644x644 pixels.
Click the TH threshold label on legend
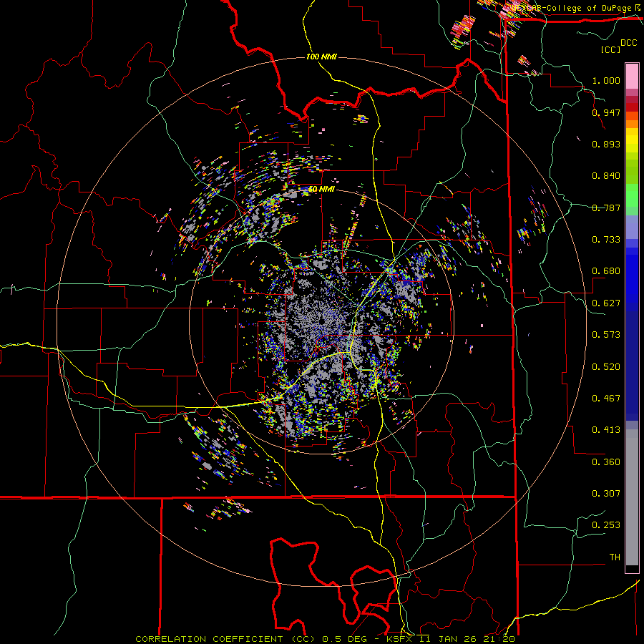tap(615, 557)
